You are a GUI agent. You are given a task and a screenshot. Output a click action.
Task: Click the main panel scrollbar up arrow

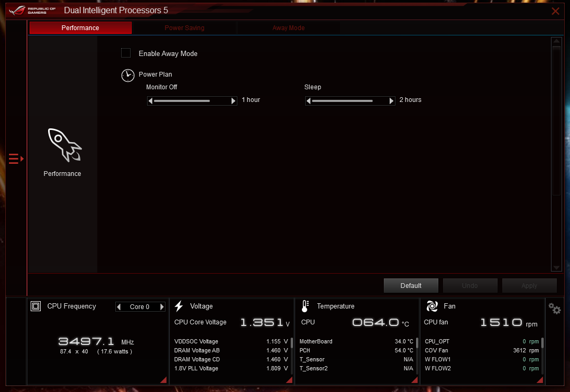[557, 41]
